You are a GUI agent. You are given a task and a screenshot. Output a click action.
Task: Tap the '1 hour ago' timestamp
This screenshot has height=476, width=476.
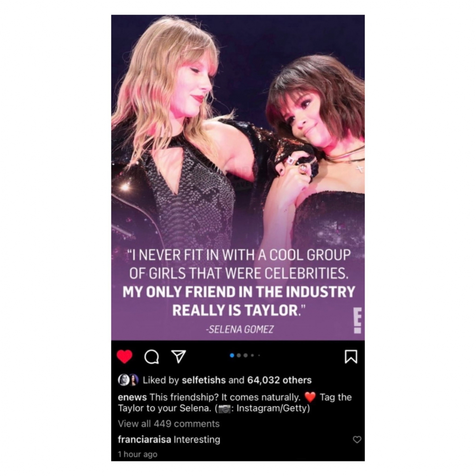138,454
